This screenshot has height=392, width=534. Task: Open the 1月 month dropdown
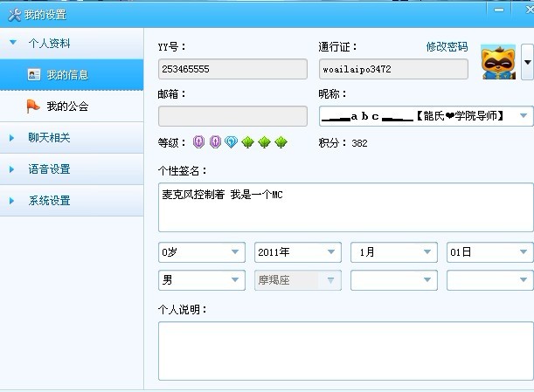394,252
